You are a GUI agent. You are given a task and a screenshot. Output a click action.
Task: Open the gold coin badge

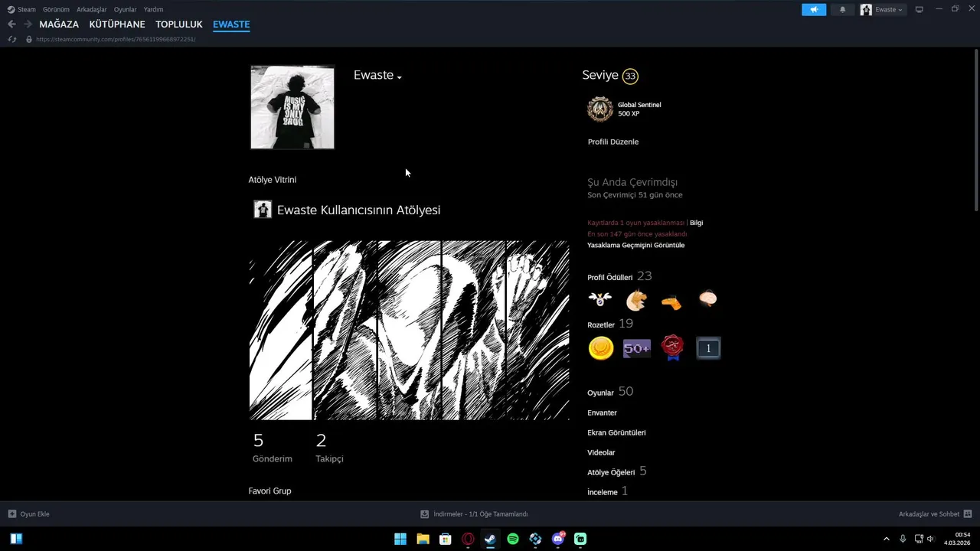[601, 348]
